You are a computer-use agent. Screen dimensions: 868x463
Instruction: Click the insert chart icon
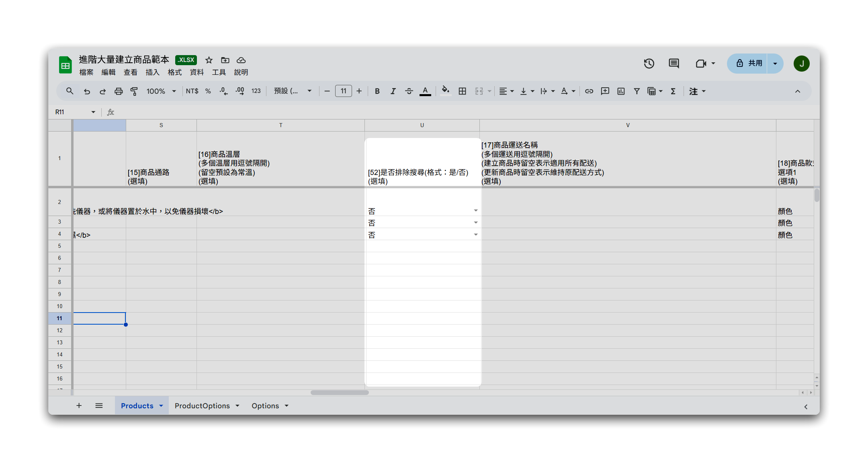621,91
